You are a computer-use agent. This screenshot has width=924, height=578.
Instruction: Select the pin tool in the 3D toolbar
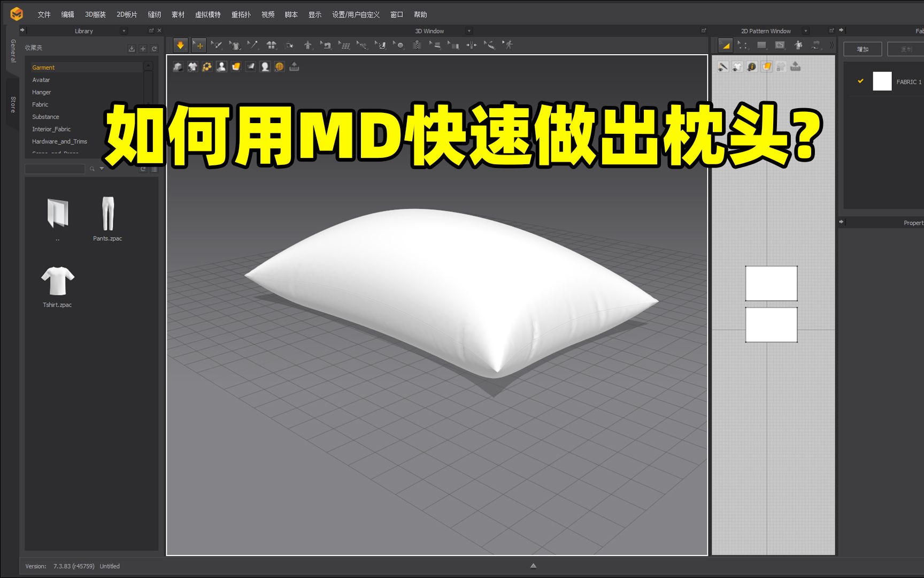click(253, 45)
